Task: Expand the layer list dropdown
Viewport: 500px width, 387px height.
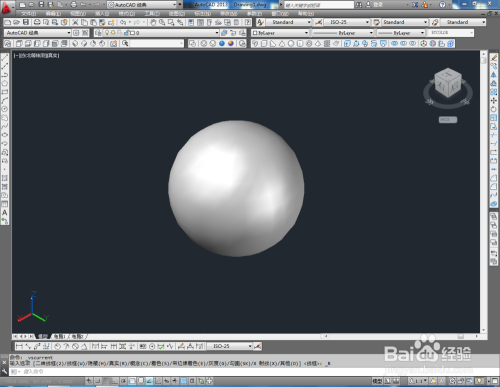Action: [217, 33]
